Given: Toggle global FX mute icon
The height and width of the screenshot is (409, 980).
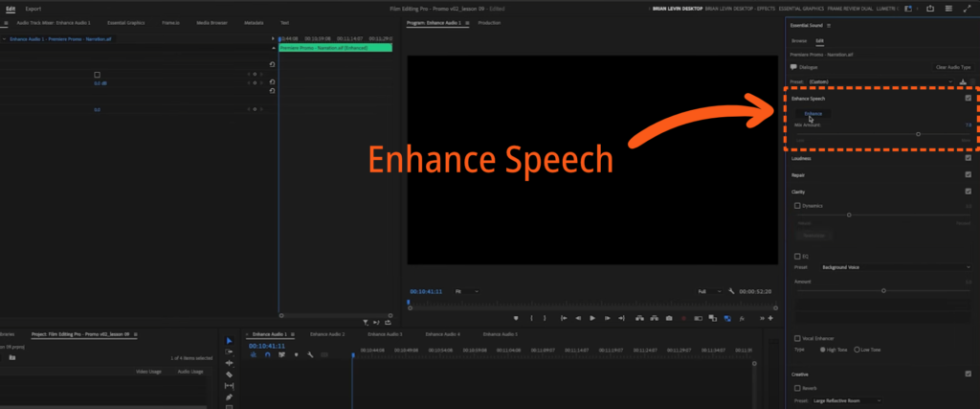Looking at the screenshot, I should (x=742, y=318).
